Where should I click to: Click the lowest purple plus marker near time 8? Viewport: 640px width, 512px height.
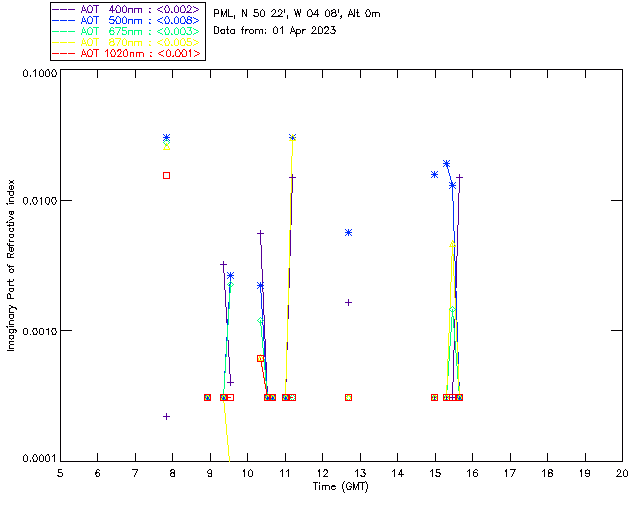coord(167,416)
